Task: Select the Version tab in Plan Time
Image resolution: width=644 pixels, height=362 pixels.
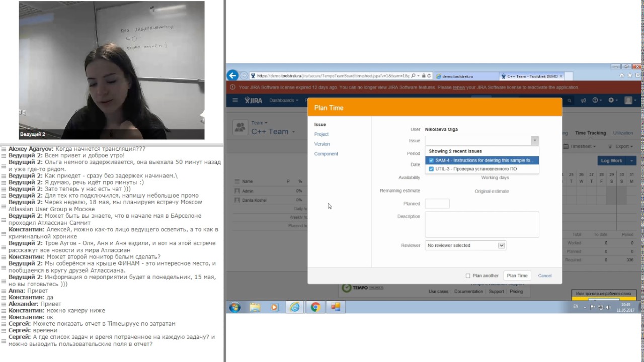Action: tap(322, 144)
